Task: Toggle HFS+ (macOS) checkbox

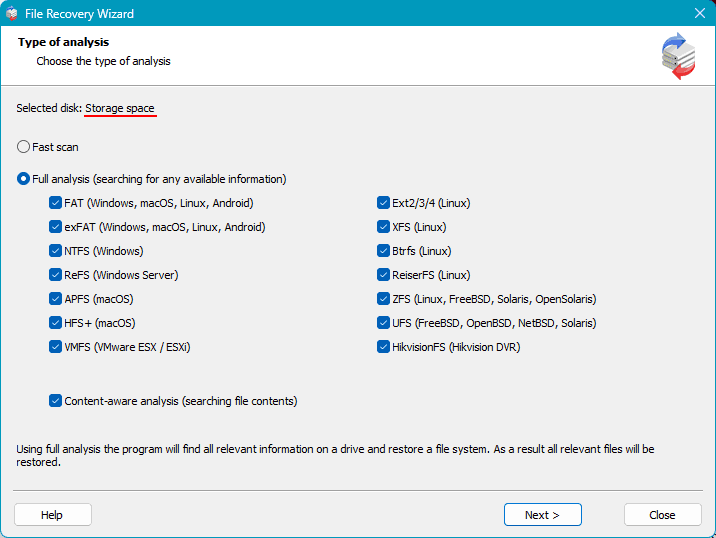Action: [55, 322]
